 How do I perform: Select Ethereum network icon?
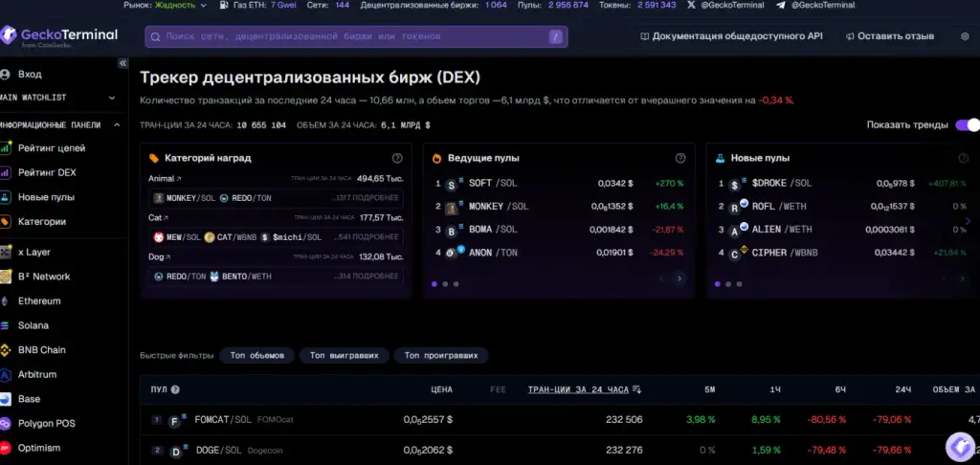pyautogui.click(x=6, y=300)
